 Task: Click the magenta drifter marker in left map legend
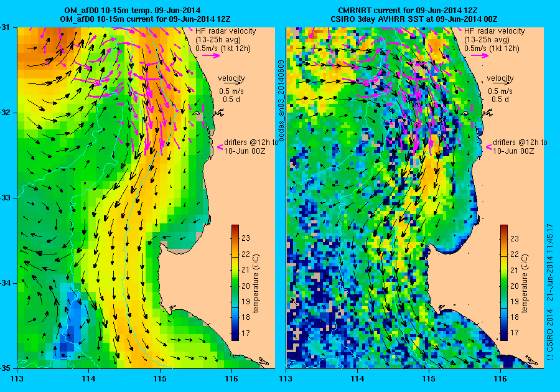[220, 147]
